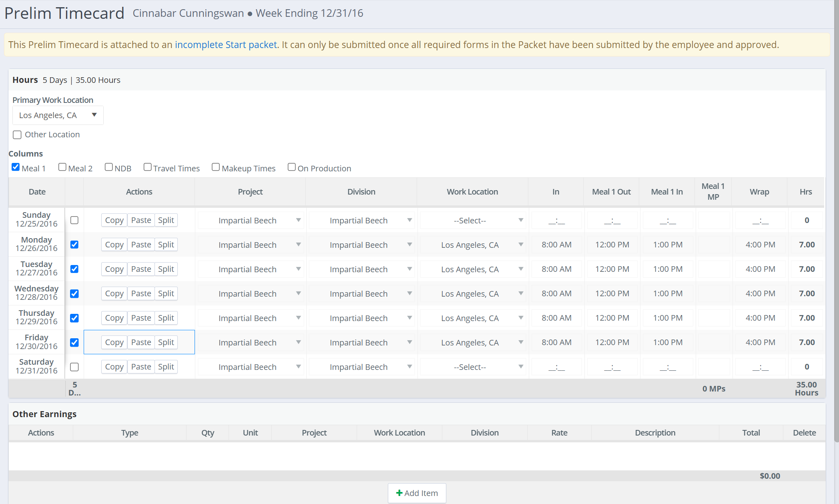This screenshot has width=839, height=504.
Task: Split the Friday row
Action: pyautogui.click(x=166, y=342)
